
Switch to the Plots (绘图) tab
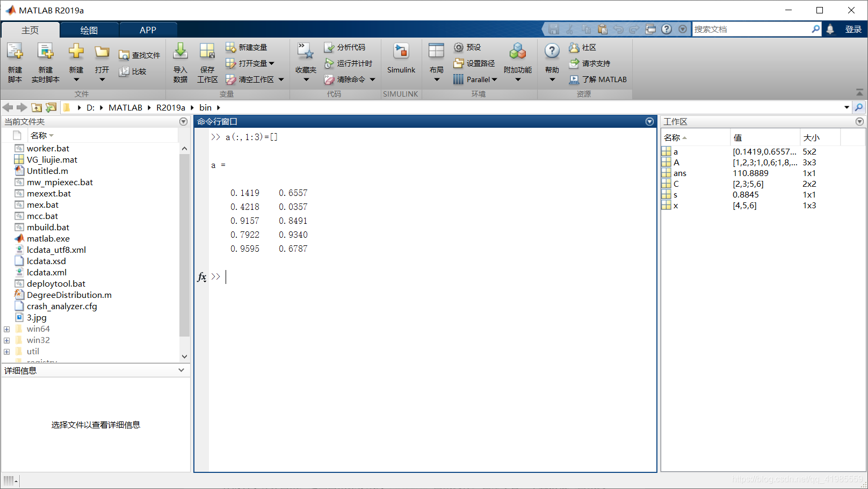[89, 30]
